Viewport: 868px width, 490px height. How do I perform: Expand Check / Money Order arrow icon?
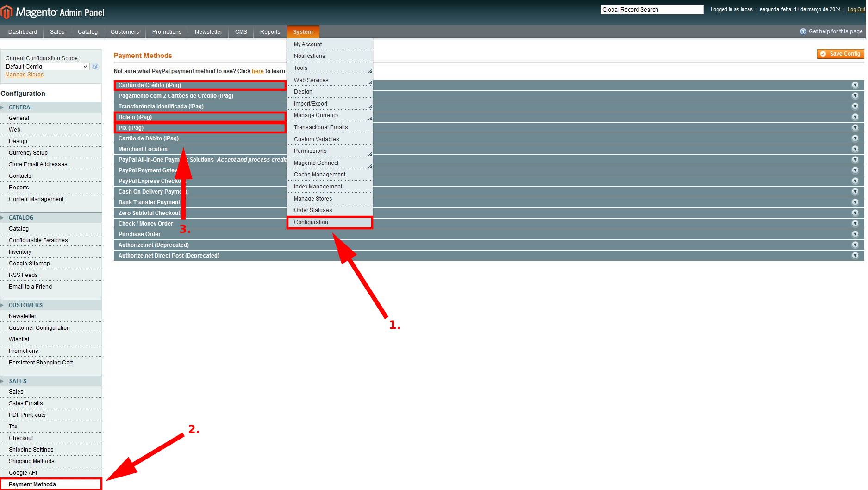[x=855, y=224]
